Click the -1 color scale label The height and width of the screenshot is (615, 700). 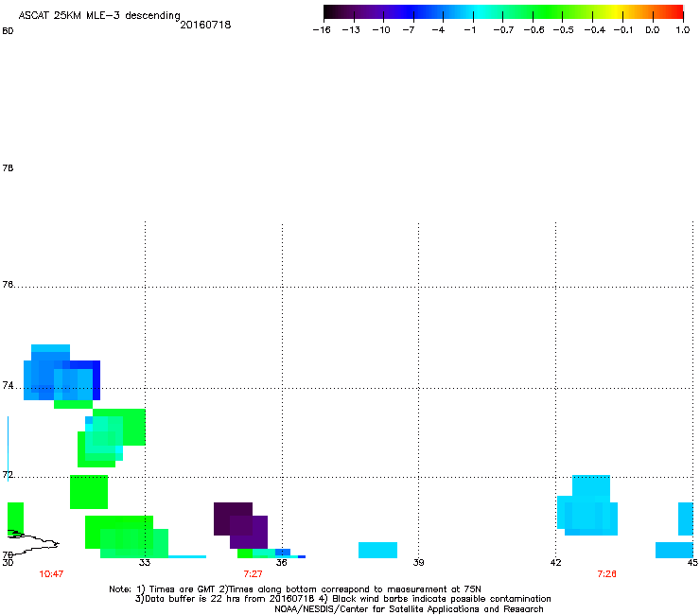pyautogui.click(x=469, y=30)
